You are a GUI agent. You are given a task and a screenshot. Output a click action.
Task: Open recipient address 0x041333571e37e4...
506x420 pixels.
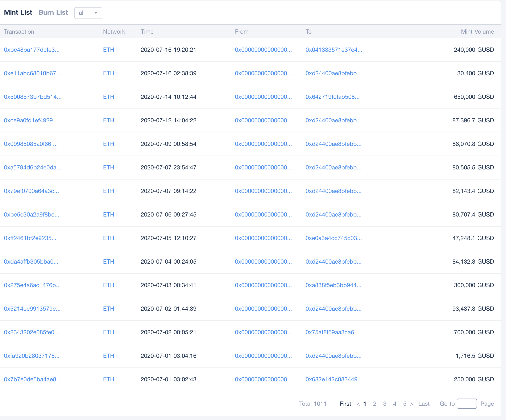pyautogui.click(x=334, y=50)
